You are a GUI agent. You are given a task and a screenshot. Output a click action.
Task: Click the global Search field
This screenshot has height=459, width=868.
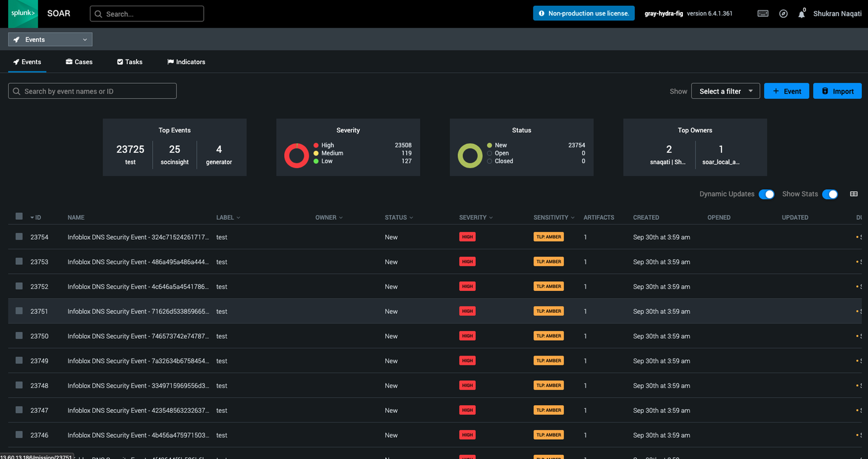(147, 14)
